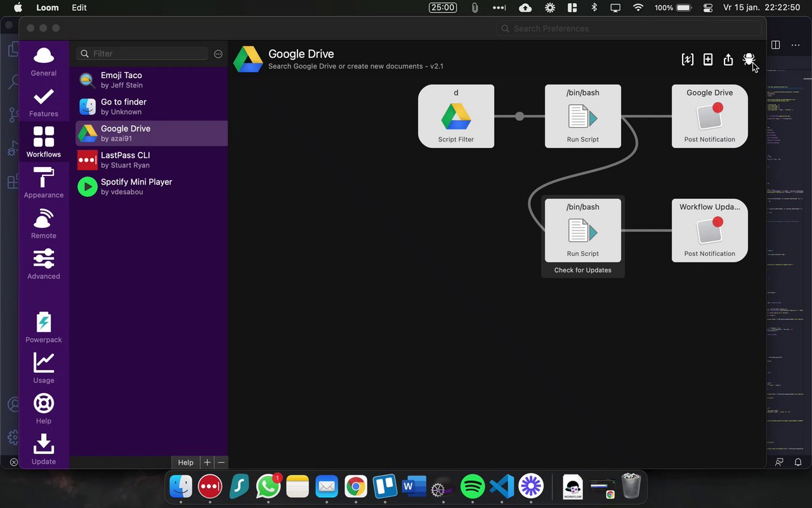Open the Apple menu
The height and width of the screenshot is (508, 812).
(x=18, y=8)
